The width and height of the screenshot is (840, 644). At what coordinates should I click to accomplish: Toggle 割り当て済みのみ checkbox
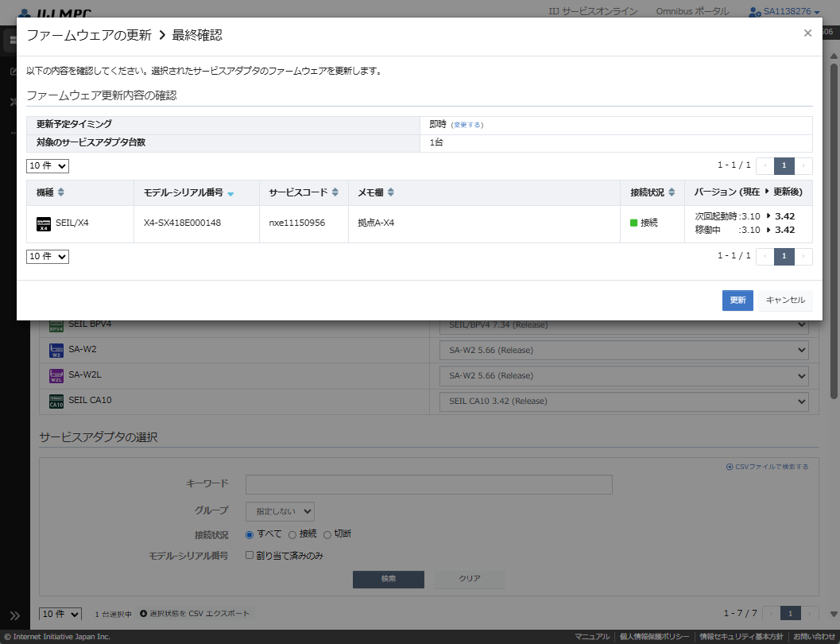(249, 555)
